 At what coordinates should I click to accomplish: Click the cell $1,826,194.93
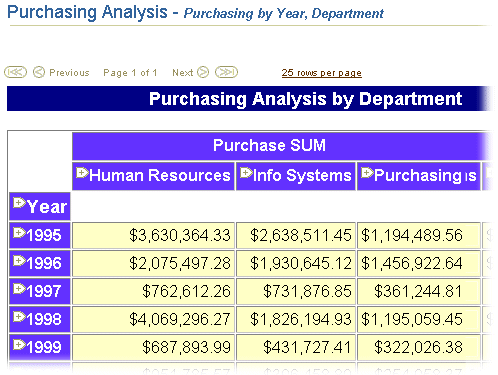[x=296, y=319]
